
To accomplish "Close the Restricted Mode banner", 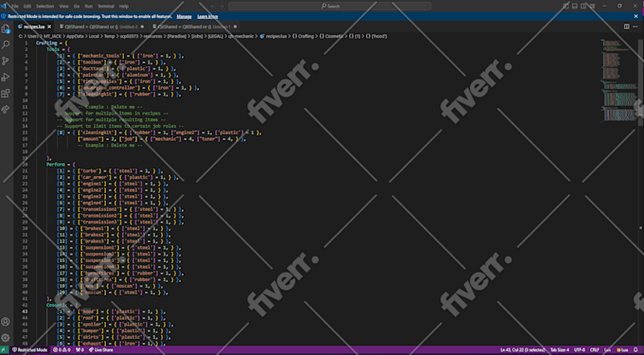I will [635, 16].
